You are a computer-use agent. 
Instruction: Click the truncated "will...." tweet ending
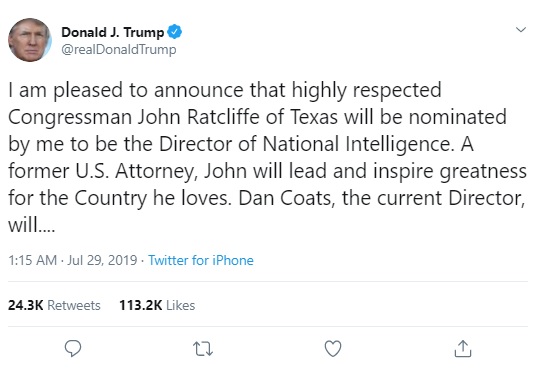pos(32,225)
